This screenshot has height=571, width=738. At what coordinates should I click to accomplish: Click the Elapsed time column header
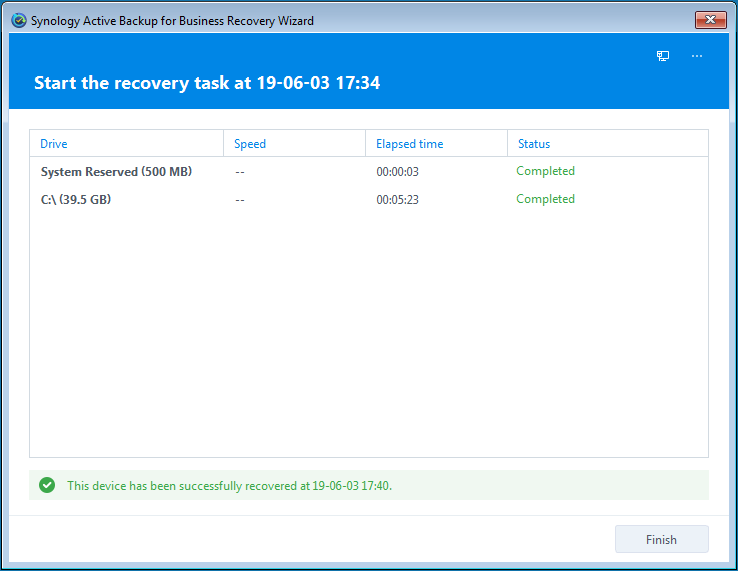click(409, 144)
